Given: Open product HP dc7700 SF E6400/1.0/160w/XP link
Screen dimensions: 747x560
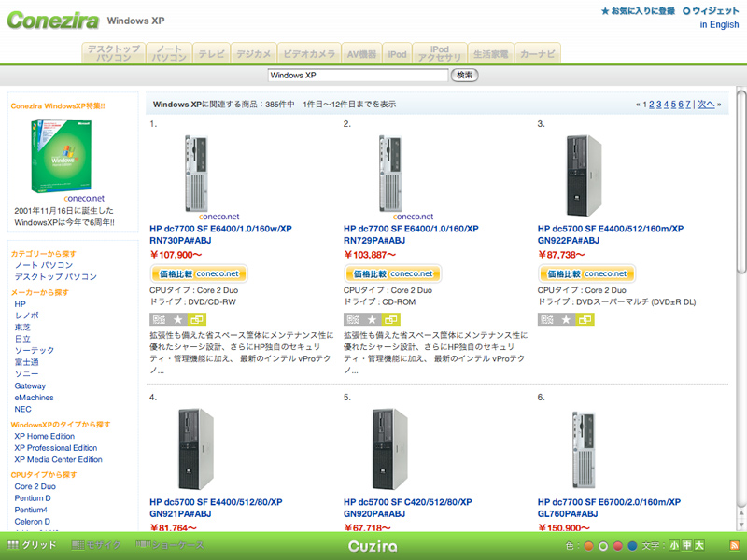Looking at the screenshot, I should [220, 229].
